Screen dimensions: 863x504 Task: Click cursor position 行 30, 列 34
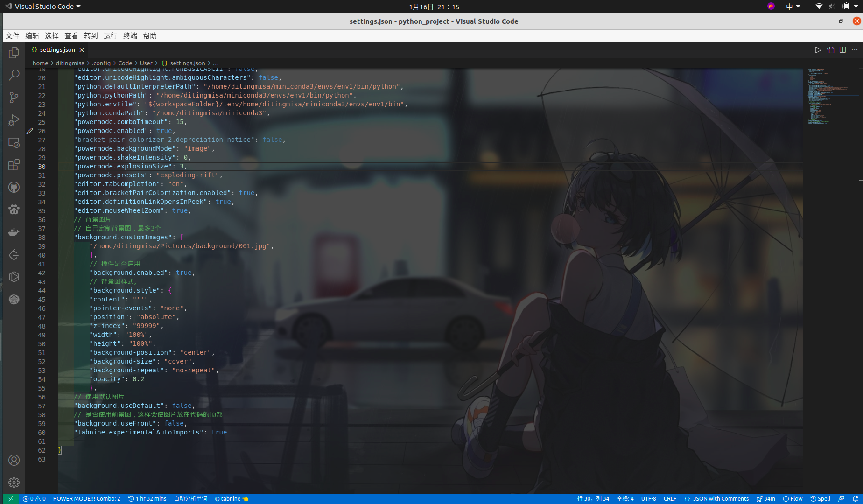tap(593, 499)
